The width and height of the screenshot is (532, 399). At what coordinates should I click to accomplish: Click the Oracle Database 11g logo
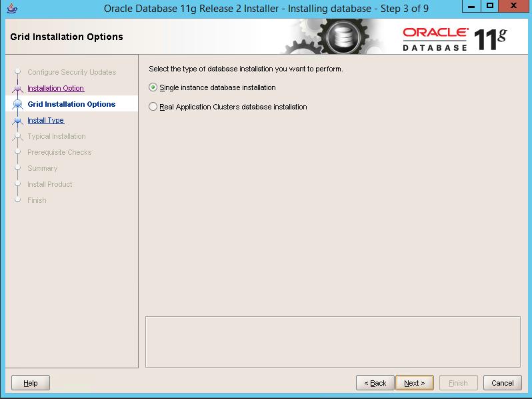455,39
